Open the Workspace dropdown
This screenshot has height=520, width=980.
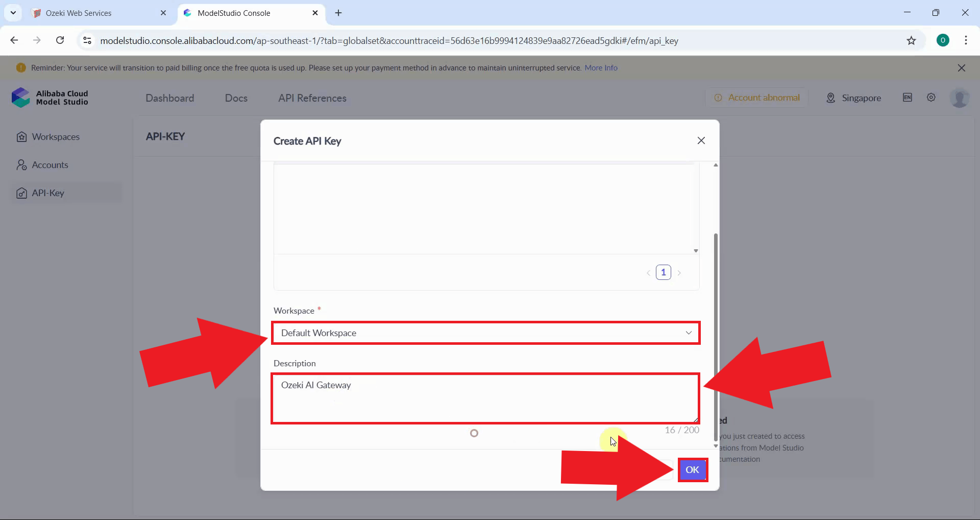[485, 333]
